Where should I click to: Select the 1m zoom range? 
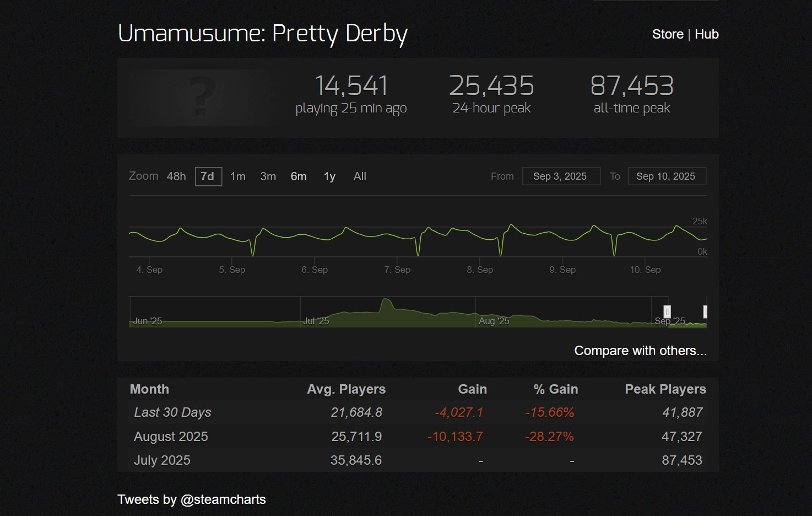click(x=238, y=176)
